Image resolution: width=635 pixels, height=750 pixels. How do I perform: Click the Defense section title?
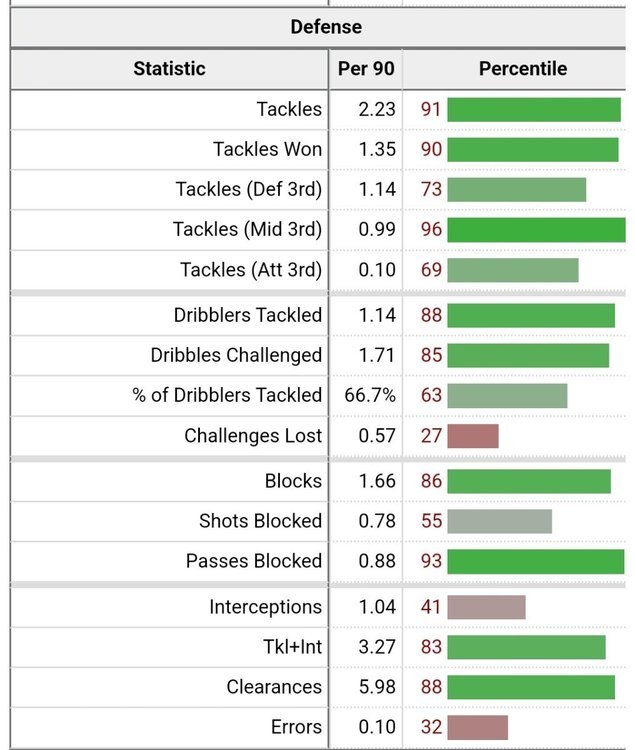pos(326,27)
